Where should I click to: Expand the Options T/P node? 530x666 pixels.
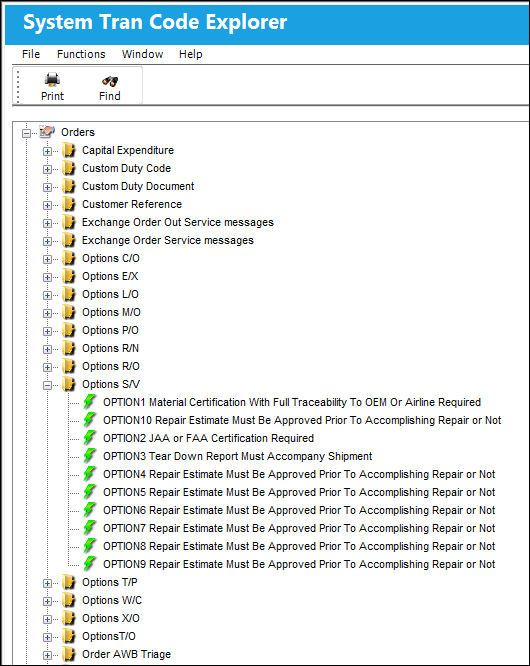pos(48,583)
